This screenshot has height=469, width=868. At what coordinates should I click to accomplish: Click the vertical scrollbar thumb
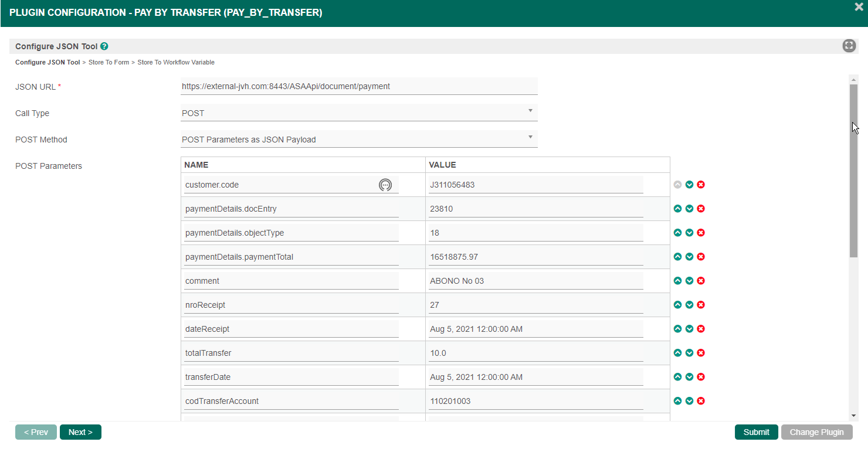point(853,170)
